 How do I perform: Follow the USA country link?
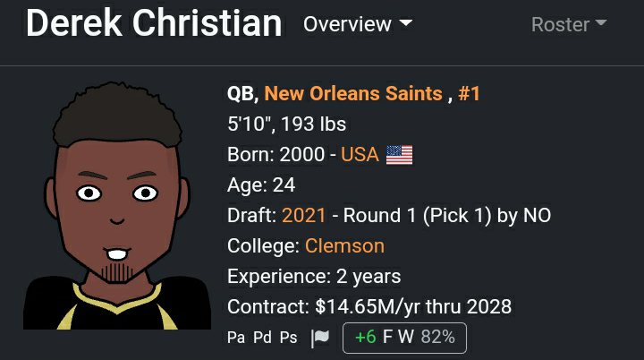click(360, 155)
